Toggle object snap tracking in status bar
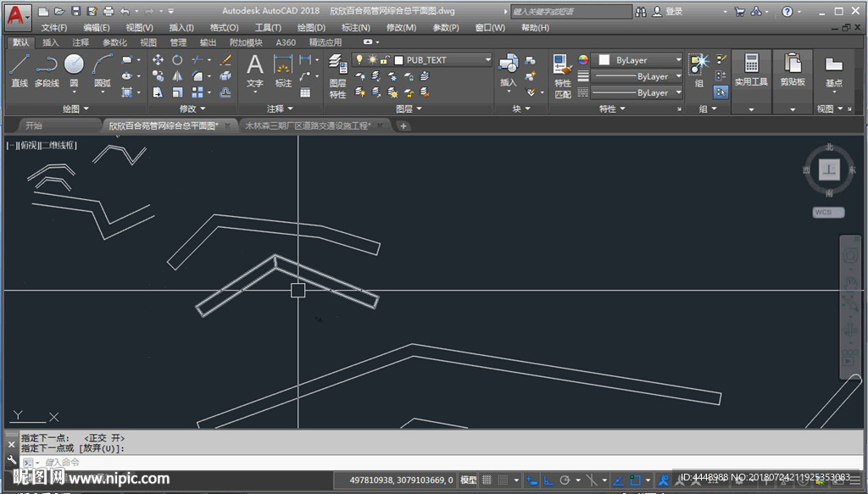 click(x=618, y=480)
